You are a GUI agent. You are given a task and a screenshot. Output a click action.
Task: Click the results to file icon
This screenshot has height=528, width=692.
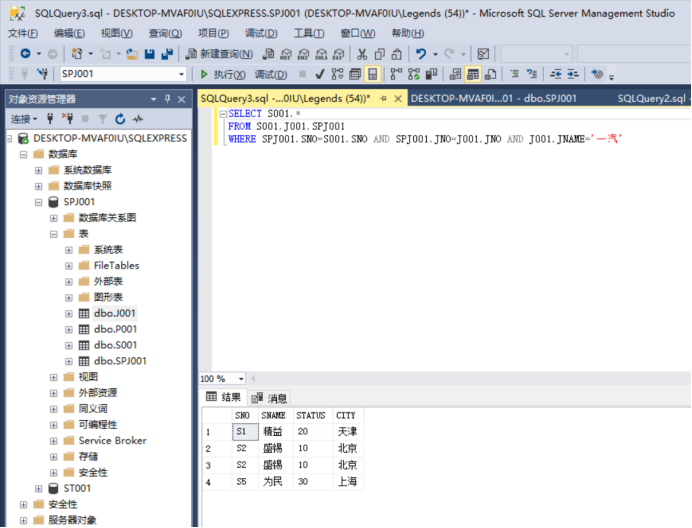pyautogui.click(x=490, y=74)
